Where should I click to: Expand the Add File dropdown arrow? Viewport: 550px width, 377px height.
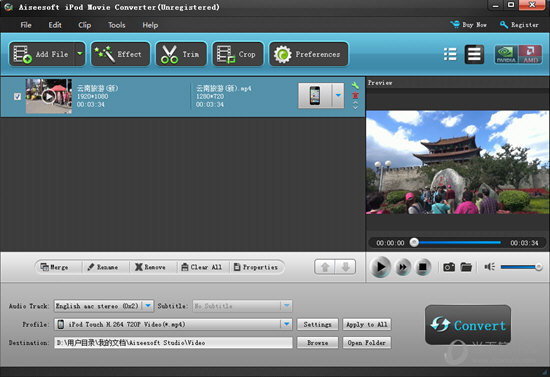pyautogui.click(x=80, y=54)
